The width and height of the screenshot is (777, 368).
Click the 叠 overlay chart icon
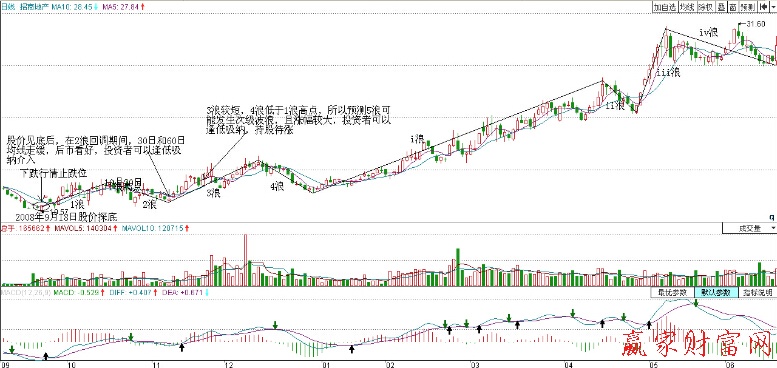(x=721, y=7)
